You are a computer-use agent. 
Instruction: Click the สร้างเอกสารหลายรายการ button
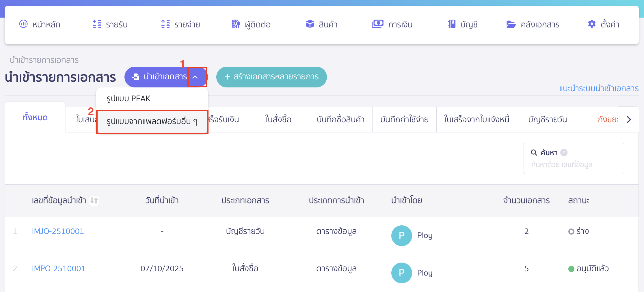pos(271,77)
